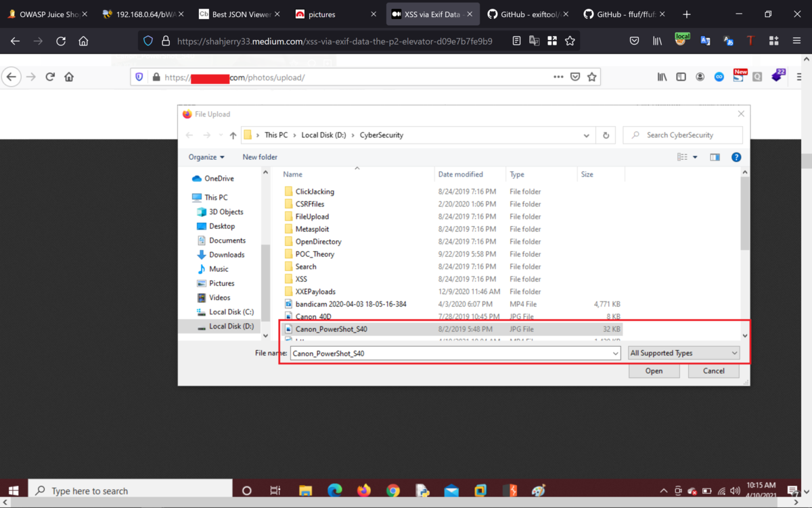Screen dimensions: 812x508
Task: Click the tracking protection shield in medium.com bar
Action: pyautogui.click(x=148, y=41)
